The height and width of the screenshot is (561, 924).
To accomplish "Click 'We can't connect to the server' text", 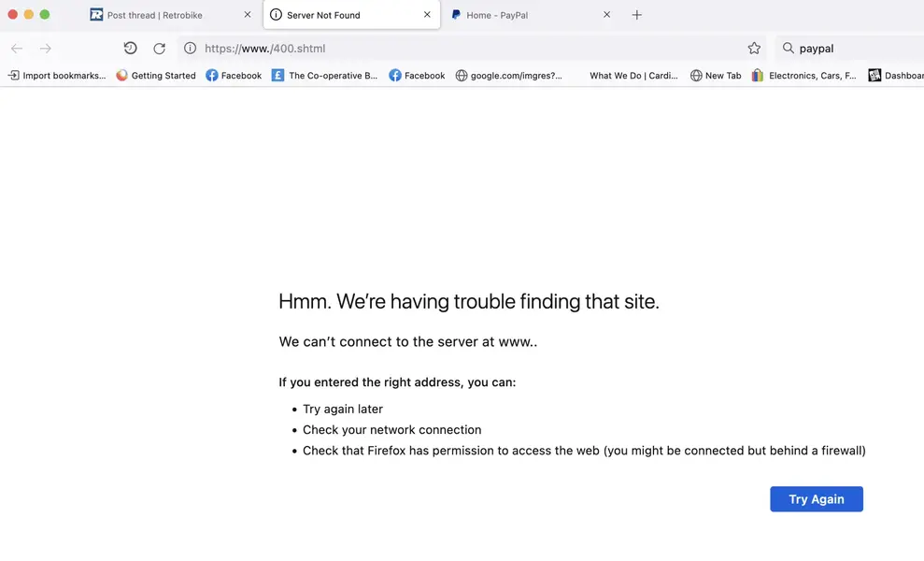I will pyautogui.click(x=407, y=342).
